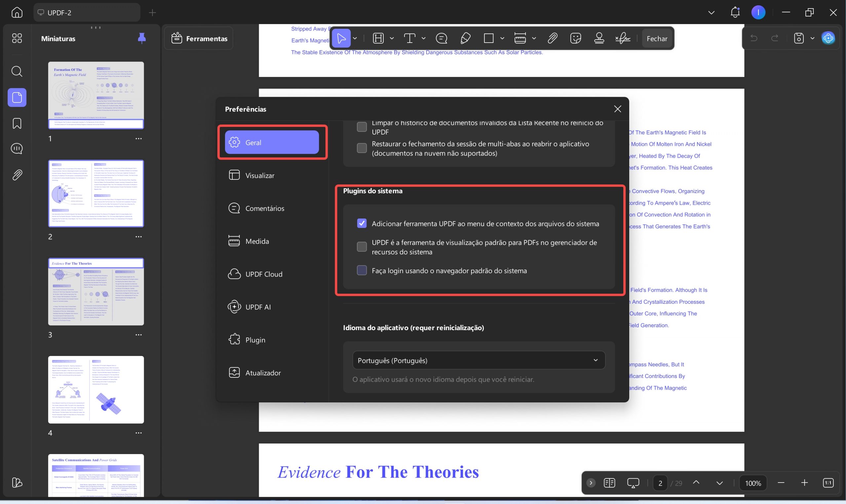Expand the highlighter tool dropdown arrow

pyautogui.click(x=392, y=38)
